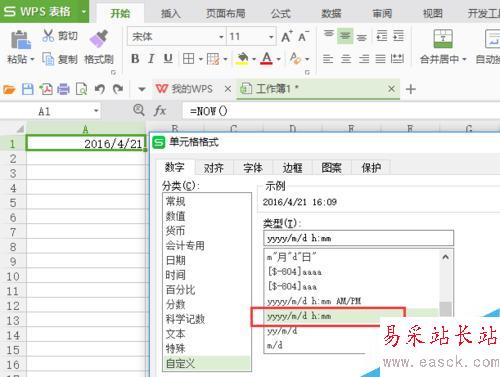Open the Insert ribbon tab
Image resolution: width=500 pixels, height=377 pixels.
coord(171,13)
